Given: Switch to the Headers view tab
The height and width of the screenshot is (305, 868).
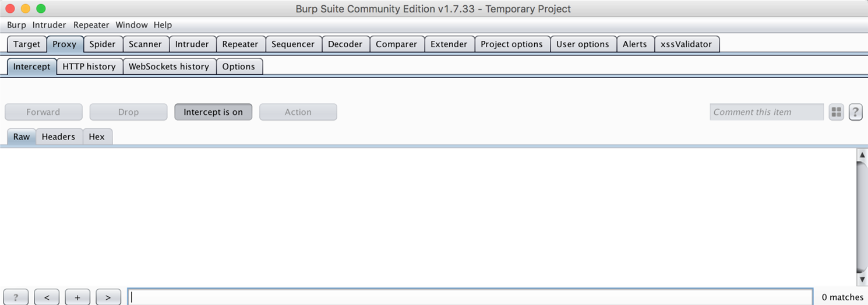Looking at the screenshot, I should tap(58, 136).
